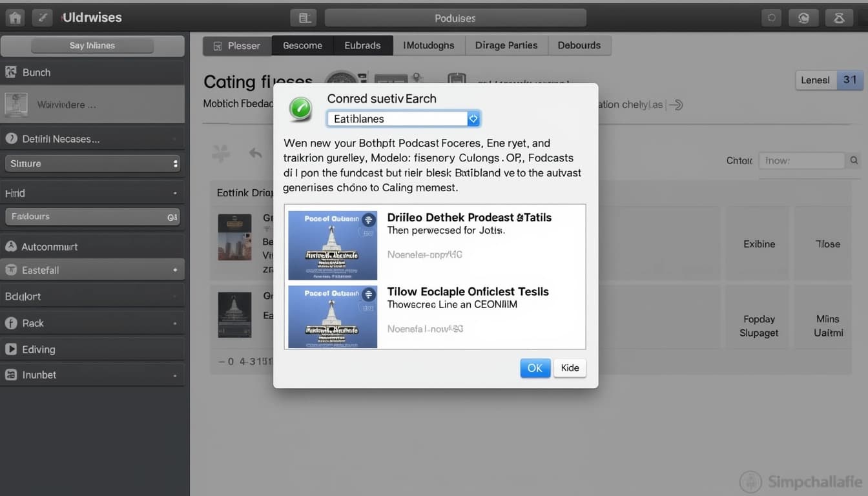
Task: Click the home icon in top toolbar
Action: pyautogui.click(x=14, y=17)
